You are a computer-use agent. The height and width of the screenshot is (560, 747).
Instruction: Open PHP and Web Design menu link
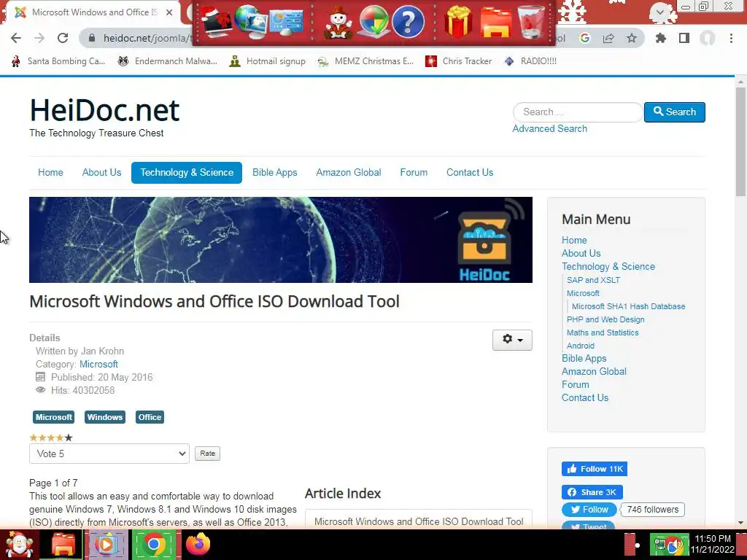pyautogui.click(x=605, y=319)
